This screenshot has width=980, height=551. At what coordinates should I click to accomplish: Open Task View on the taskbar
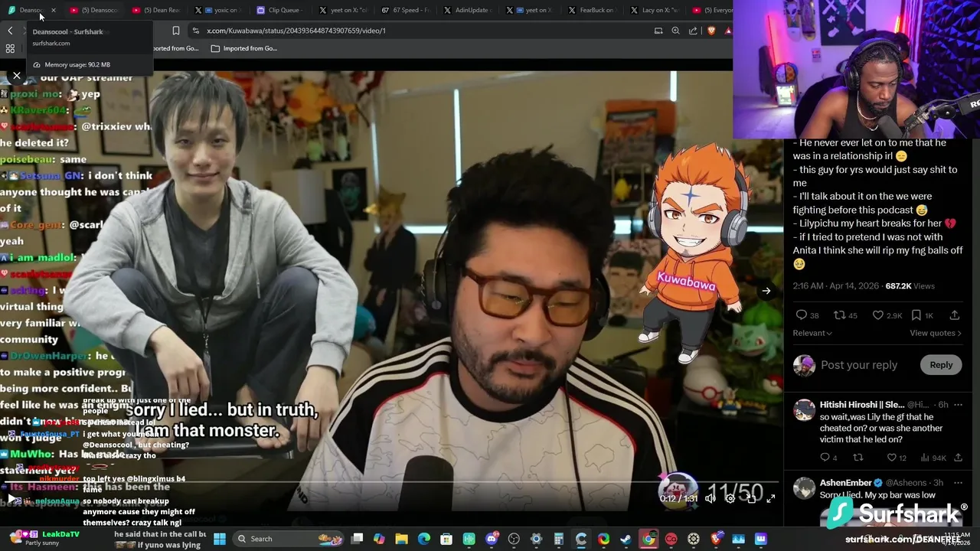(x=357, y=539)
